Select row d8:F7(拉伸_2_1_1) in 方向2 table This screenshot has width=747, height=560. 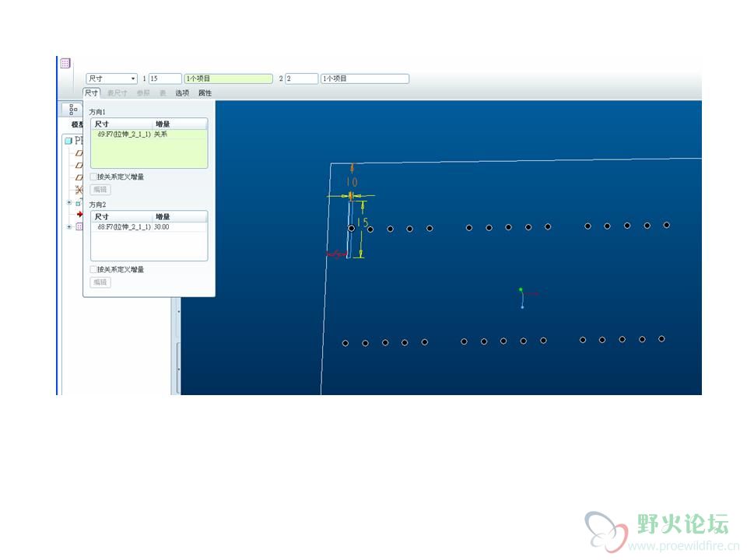coord(149,227)
